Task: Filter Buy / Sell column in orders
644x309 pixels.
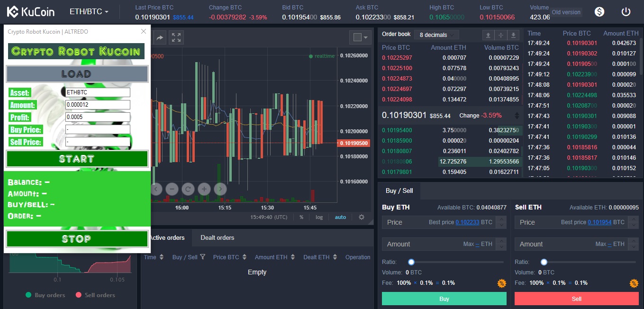Action: point(203,257)
